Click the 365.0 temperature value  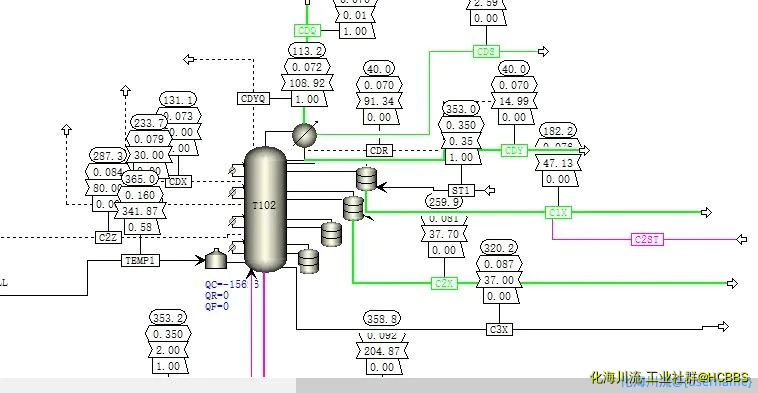(x=140, y=179)
